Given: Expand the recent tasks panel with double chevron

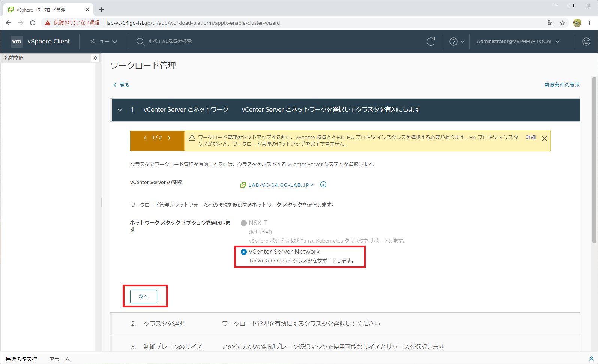Looking at the screenshot, I should tap(592, 359).
